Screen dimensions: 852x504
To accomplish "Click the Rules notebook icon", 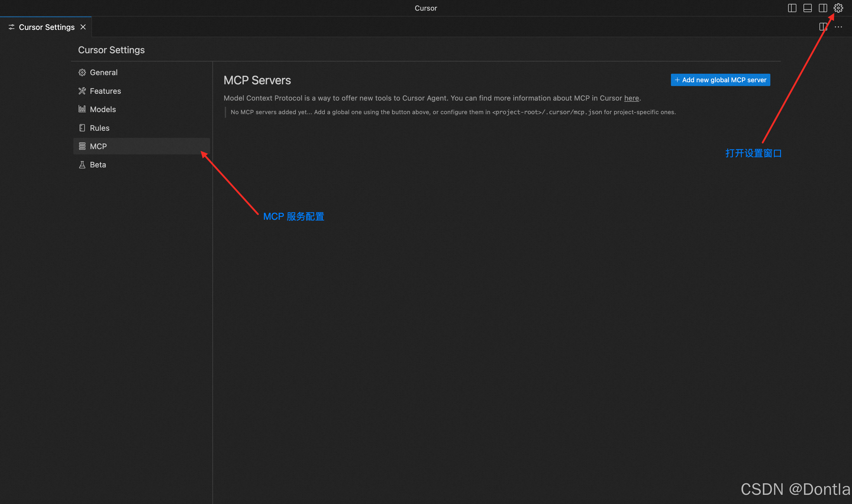I will click(82, 128).
